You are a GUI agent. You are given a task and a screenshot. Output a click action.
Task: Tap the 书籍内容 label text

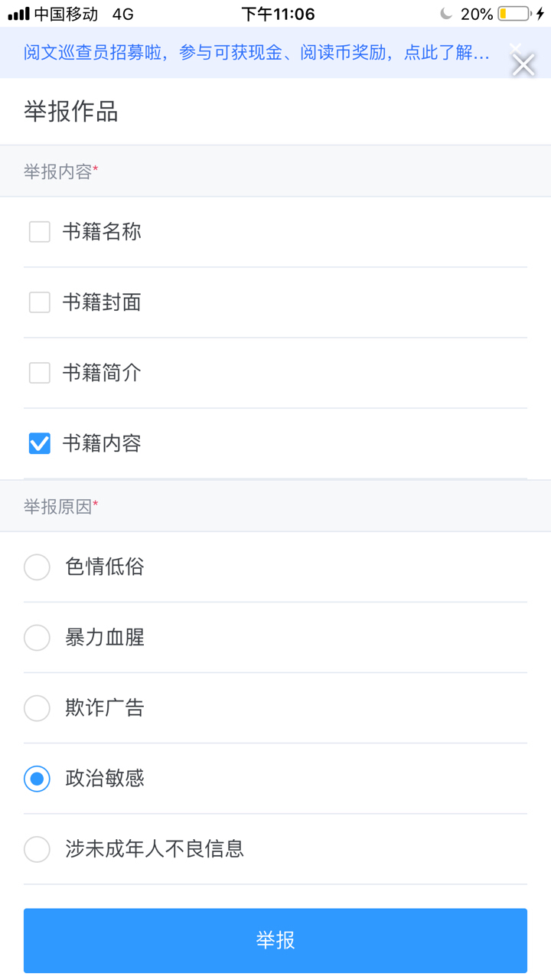coord(102,443)
